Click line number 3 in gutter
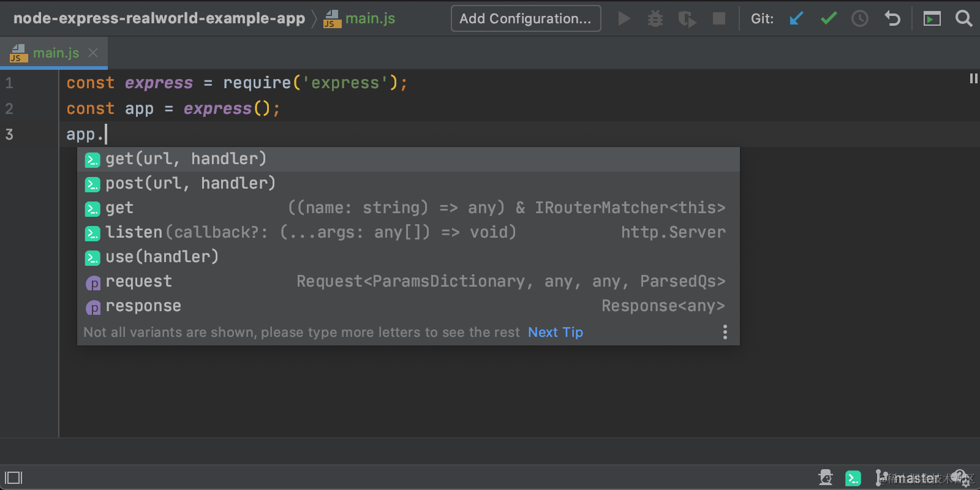980x490 pixels. click(x=9, y=134)
